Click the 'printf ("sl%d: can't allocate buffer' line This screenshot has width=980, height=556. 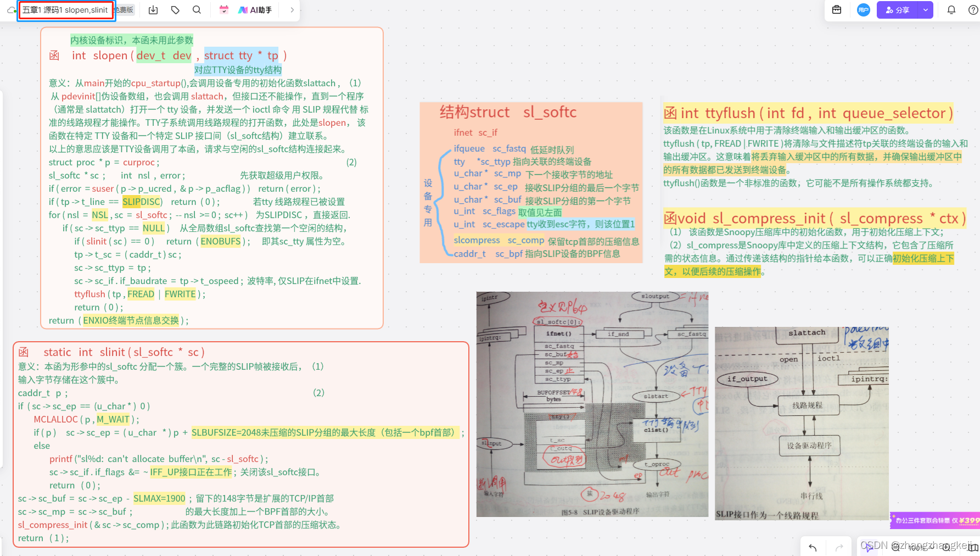tap(159, 459)
